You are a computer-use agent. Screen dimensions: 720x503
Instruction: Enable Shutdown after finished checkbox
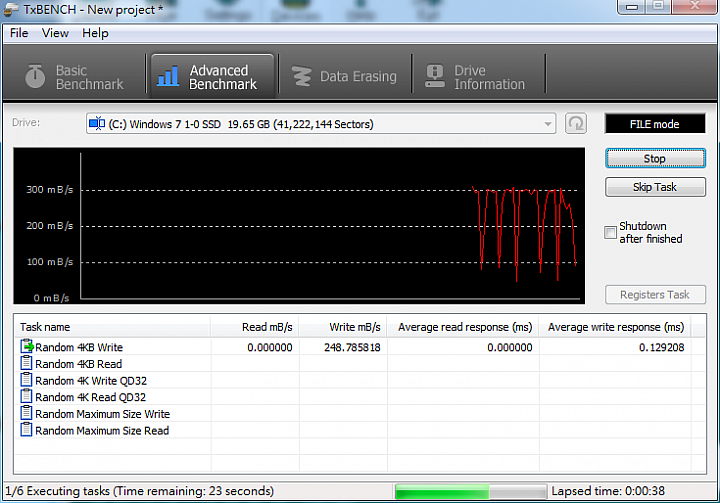tap(610, 232)
